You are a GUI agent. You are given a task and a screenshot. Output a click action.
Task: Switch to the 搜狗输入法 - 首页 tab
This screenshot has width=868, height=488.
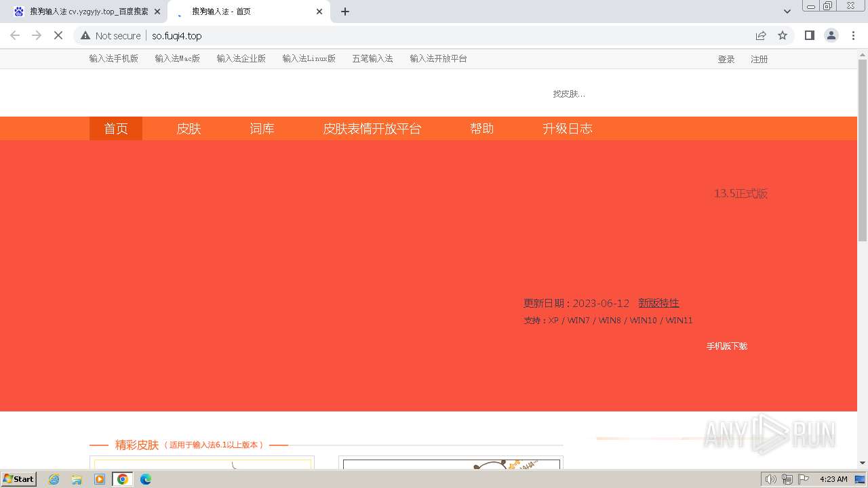tap(248, 12)
